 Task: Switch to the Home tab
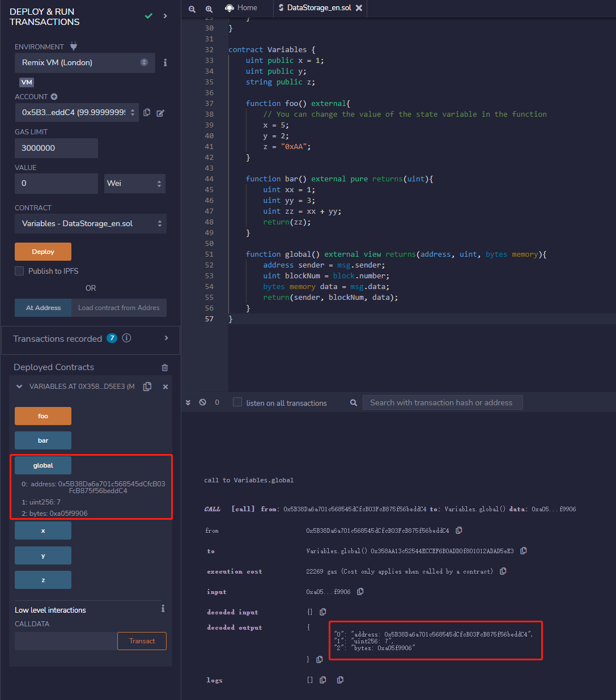pos(240,8)
